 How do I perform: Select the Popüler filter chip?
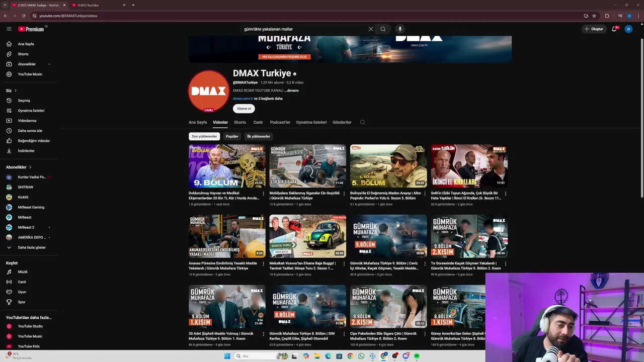point(232,136)
